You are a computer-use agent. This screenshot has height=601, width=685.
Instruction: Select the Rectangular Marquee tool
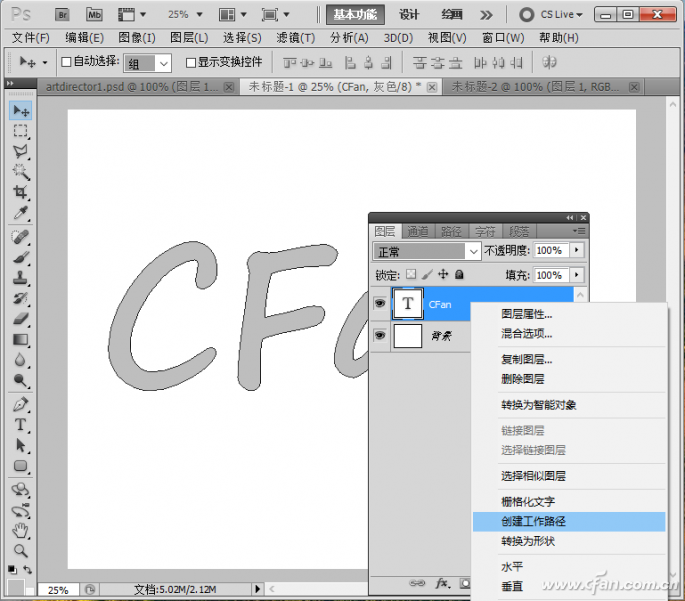tap(20, 131)
